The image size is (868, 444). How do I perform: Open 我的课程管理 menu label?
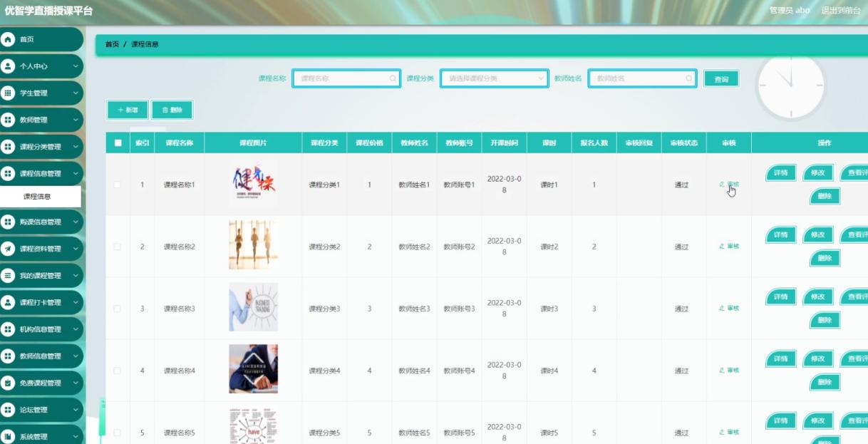40,276
